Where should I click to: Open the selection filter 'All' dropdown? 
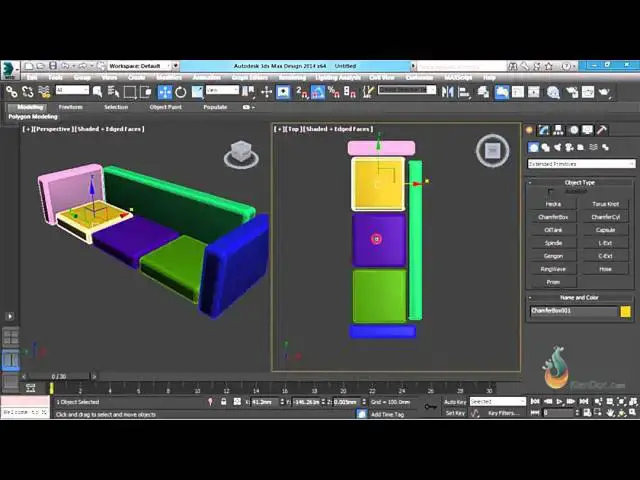pyautogui.click(x=72, y=90)
